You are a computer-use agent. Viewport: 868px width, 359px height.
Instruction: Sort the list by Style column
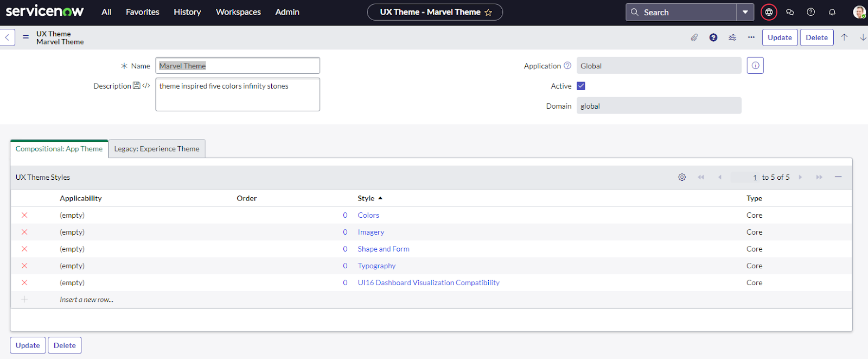[x=366, y=198]
